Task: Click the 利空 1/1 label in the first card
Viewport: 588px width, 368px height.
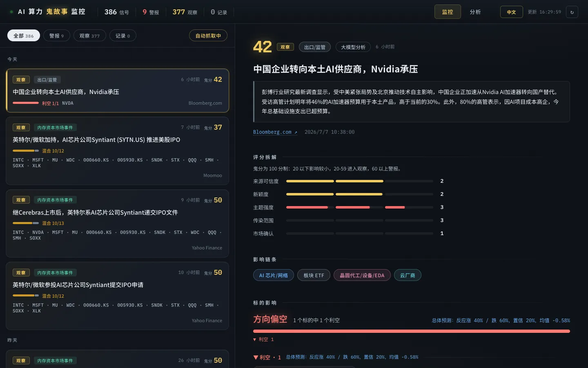Action: 50,103
